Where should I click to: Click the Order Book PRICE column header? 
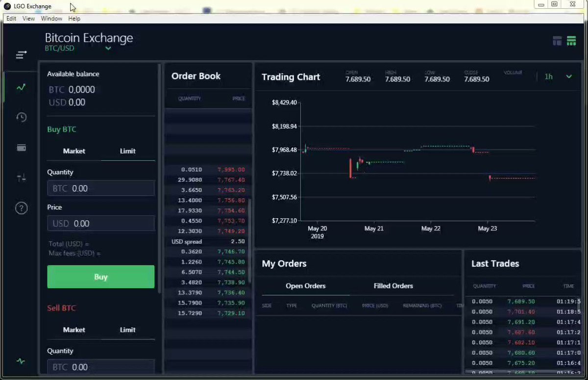(239, 99)
